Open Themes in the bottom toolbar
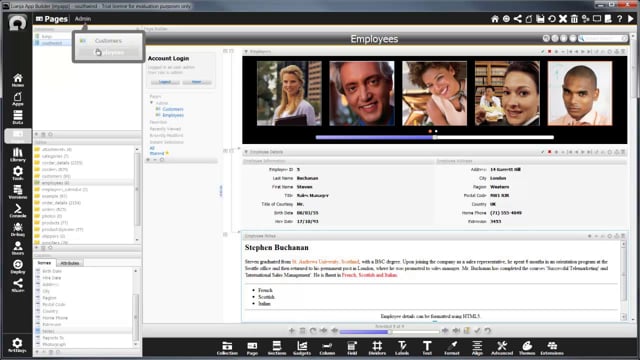The image size is (640, 360). pos(527,348)
